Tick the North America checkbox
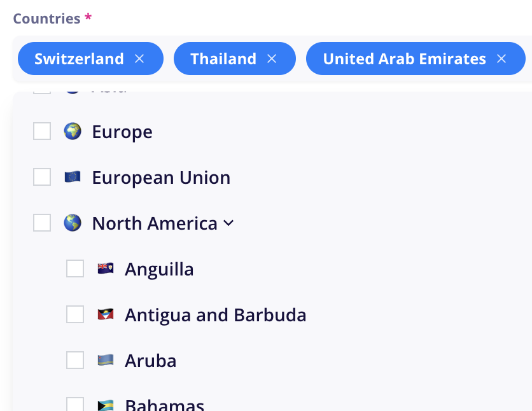532x411 pixels. click(x=42, y=223)
